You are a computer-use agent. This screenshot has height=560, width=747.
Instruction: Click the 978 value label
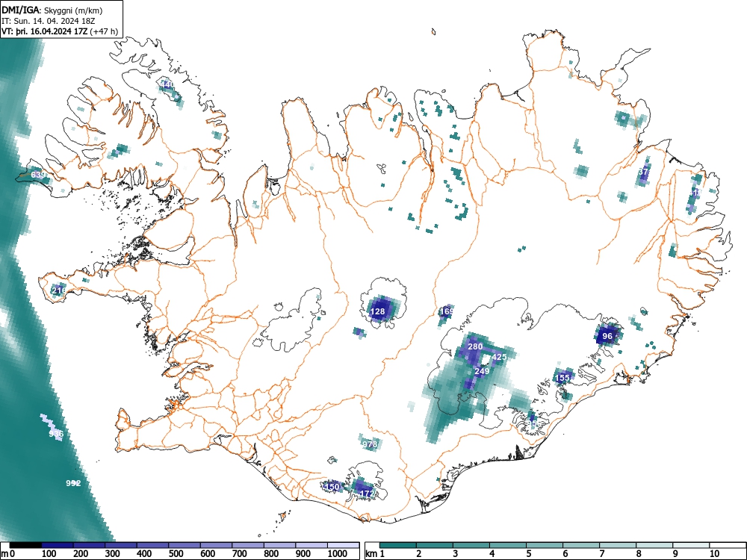click(370, 444)
